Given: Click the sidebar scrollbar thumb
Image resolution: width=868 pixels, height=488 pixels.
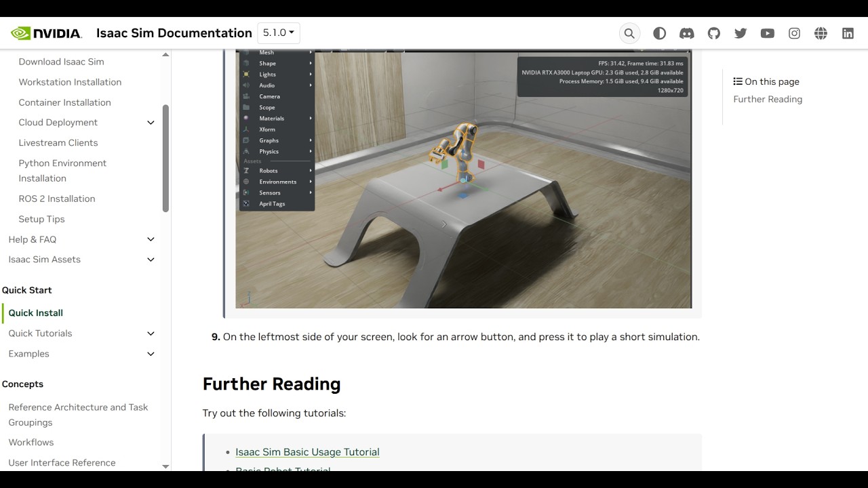Looking at the screenshot, I should pyautogui.click(x=165, y=158).
